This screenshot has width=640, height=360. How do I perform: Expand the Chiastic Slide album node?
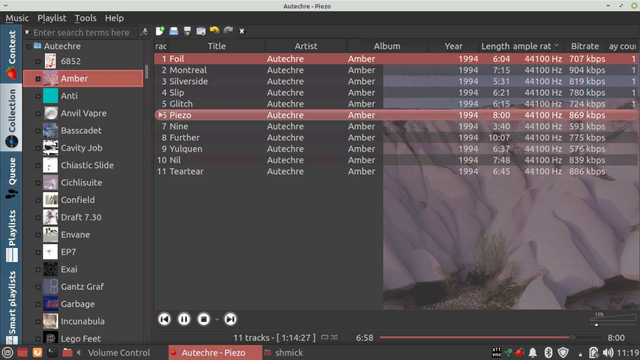tap(38, 166)
